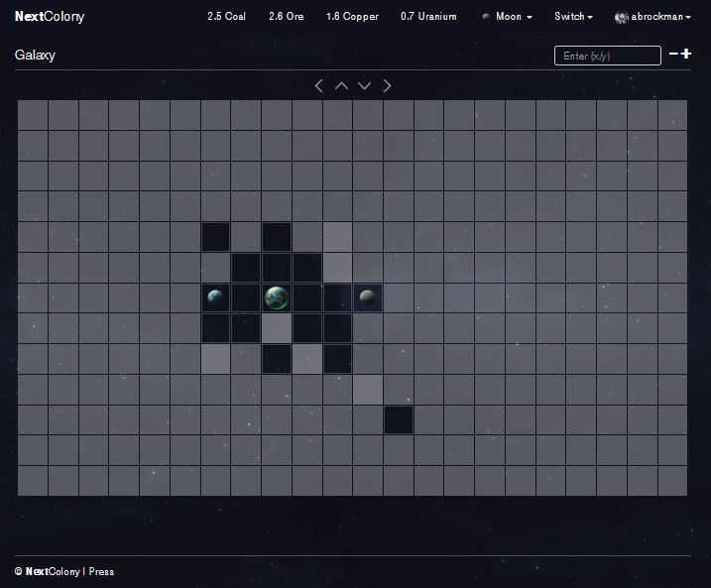Zoom out with the minus icon

673,54
